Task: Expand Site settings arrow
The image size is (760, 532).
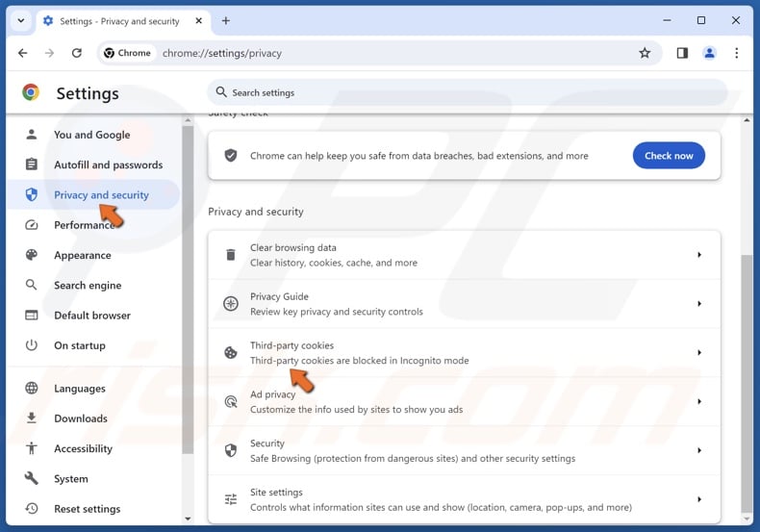Action: tap(699, 499)
